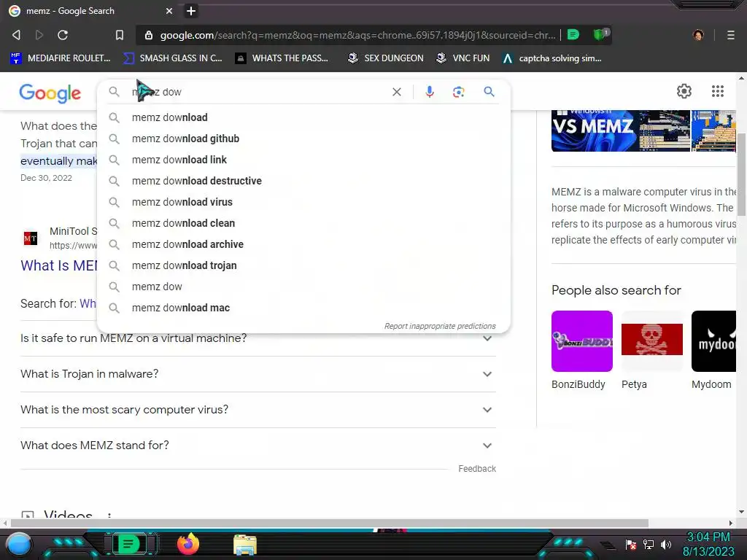Image resolution: width=747 pixels, height=560 pixels.
Task: Choose suggestion 'memz download archive'
Action: point(303,244)
